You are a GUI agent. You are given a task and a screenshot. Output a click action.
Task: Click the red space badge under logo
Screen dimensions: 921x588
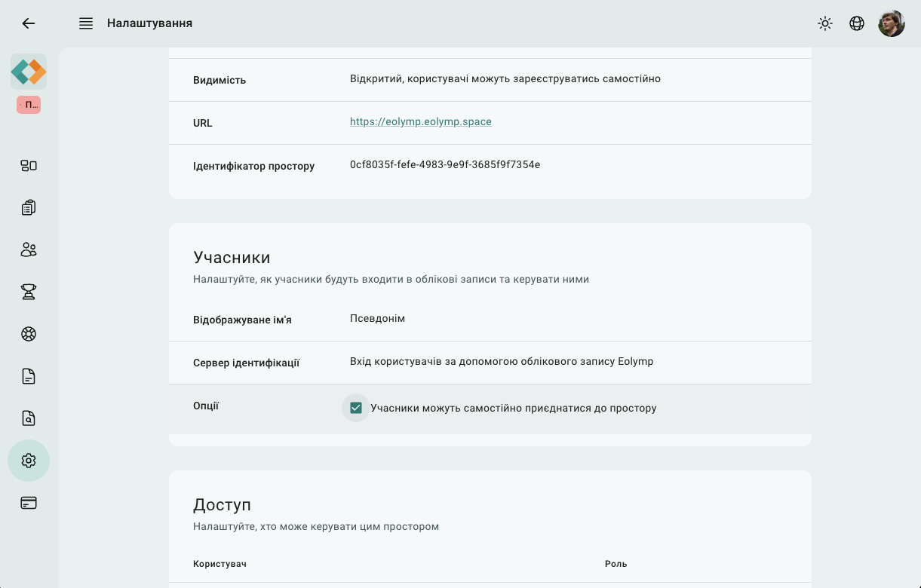click(29, 106)
